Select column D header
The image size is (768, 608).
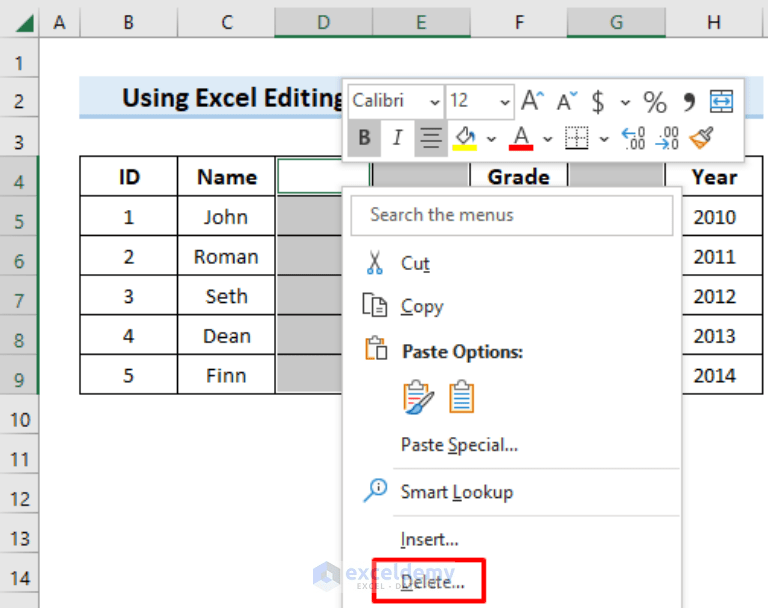323,22
